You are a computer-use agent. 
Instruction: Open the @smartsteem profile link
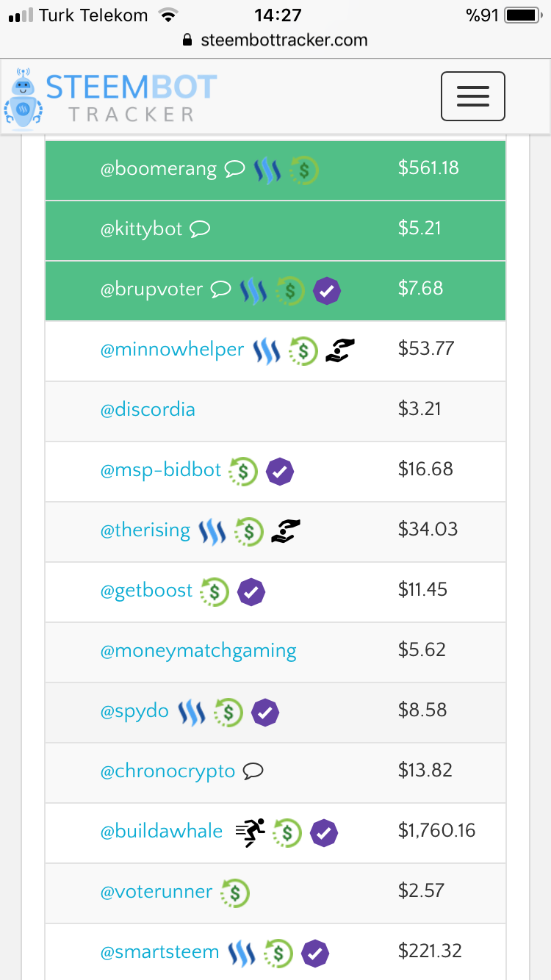pyautogui.click(x=159, y=952)
